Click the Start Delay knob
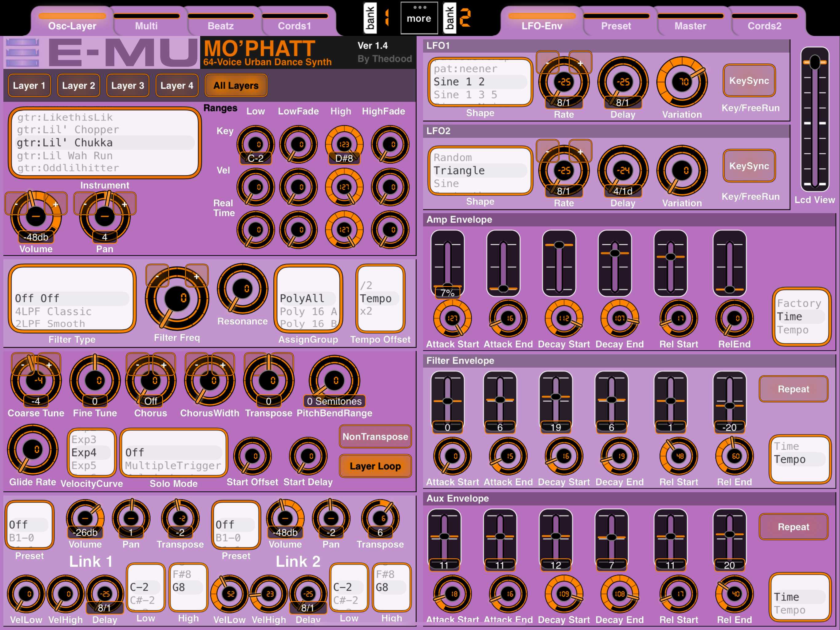The image size is (840, 630). [x=308, y=456]
